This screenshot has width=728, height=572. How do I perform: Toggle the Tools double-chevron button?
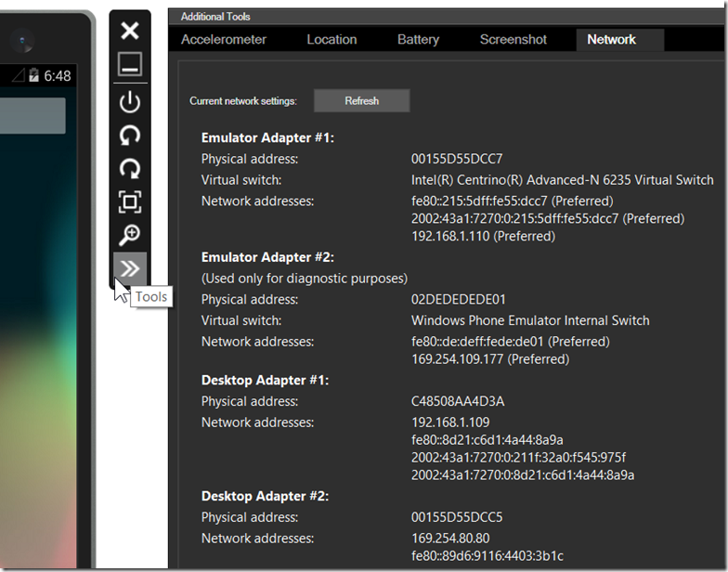coord(130,269)
